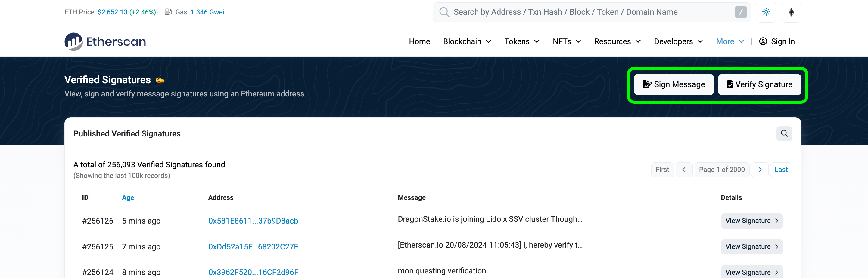Go to the Home menu item
868x278 pixels.
coord(419,41)
